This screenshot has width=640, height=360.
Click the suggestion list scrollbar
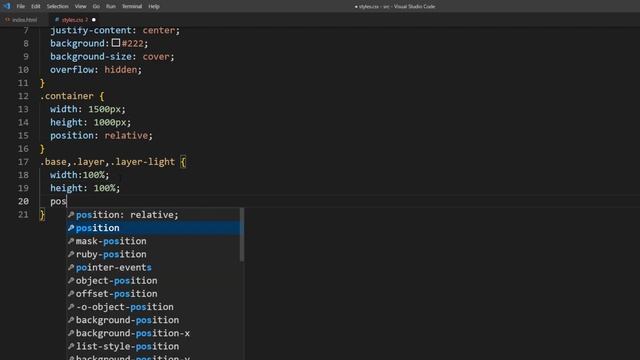pyautogui.click(x=242, y=235)
